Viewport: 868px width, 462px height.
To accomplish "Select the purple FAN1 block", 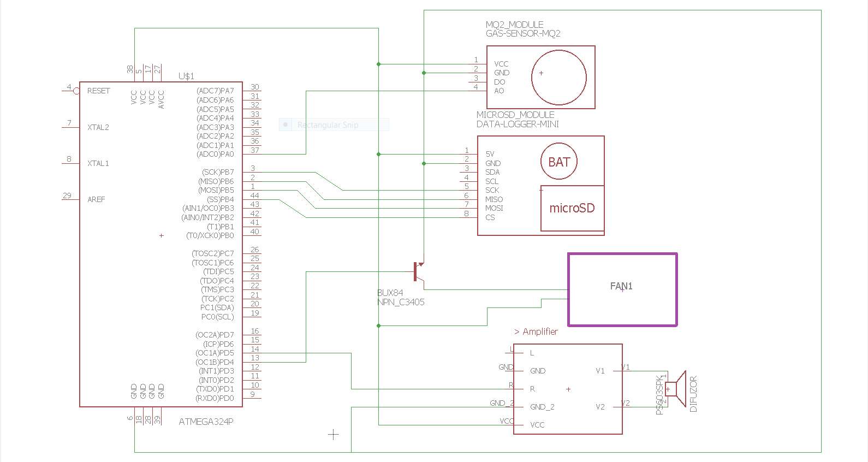I will [x=622, y=289].
